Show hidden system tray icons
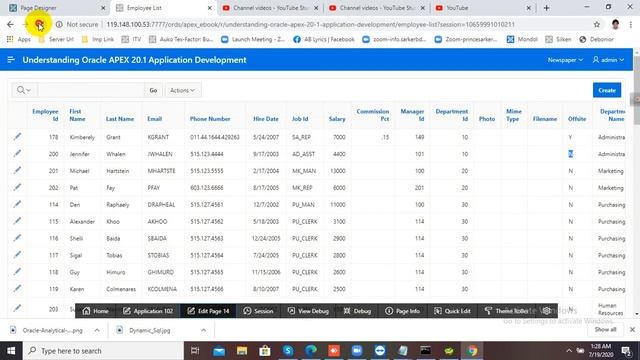Image resolution: width=640 pixels, height=360 pixels. tap(569, 351)
